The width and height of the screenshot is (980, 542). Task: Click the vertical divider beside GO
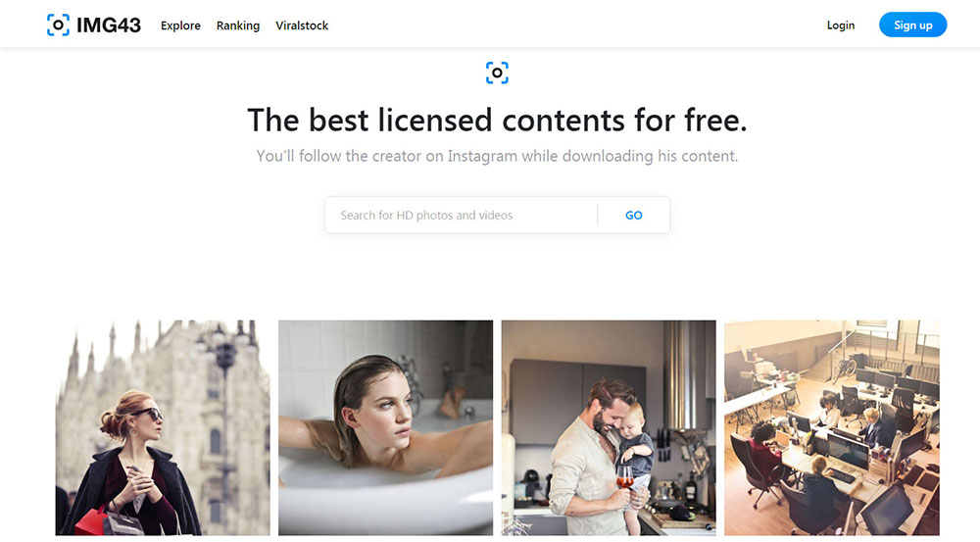pos(597,215)
